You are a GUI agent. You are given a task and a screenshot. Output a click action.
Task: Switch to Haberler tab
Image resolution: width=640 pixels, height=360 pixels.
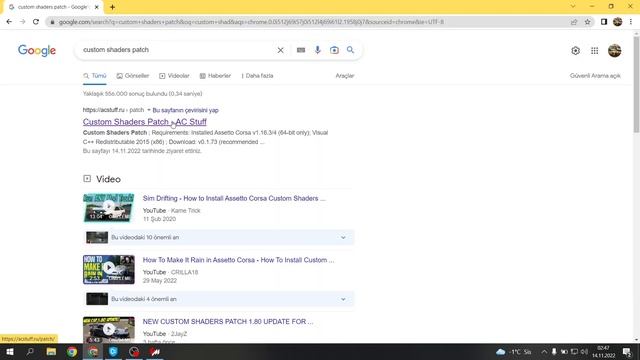pyautogui.click(x=215, y=76)
